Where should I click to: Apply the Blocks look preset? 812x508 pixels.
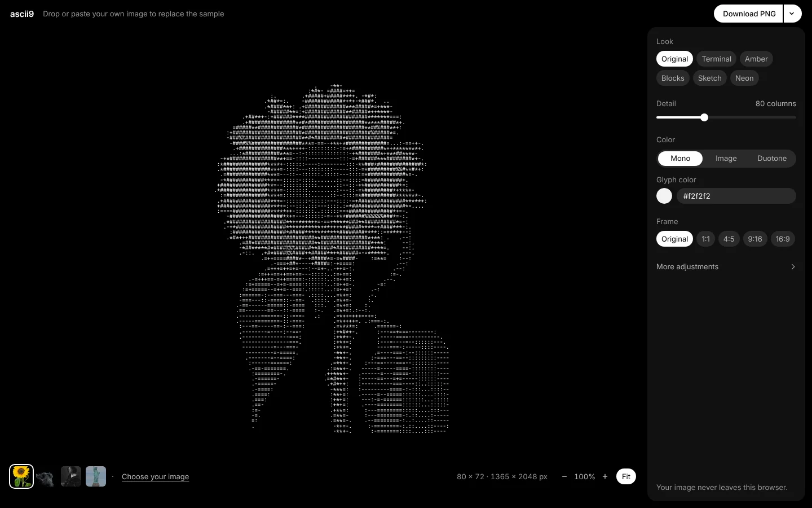[x=673, y=78]
